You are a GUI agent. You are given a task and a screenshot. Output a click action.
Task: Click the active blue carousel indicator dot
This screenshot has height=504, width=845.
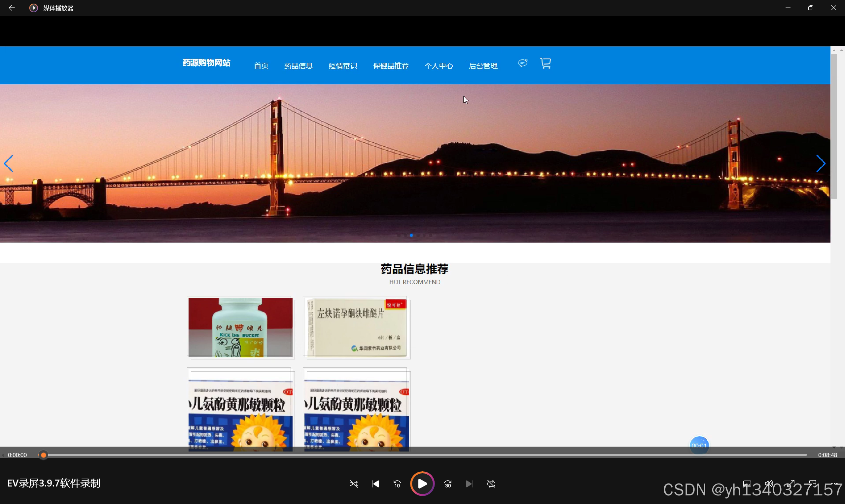click(x=411, y=235)
